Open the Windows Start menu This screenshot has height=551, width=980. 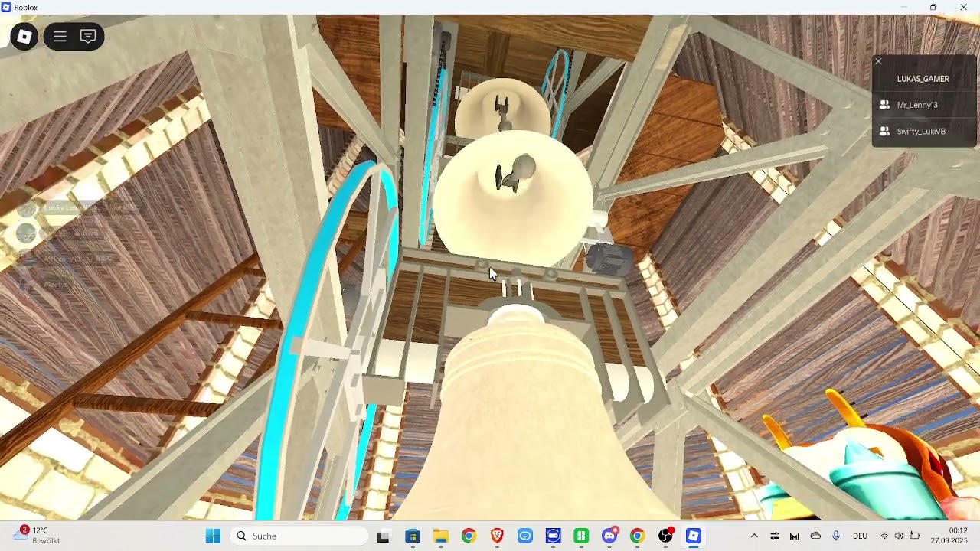click(x=213, y=536)
